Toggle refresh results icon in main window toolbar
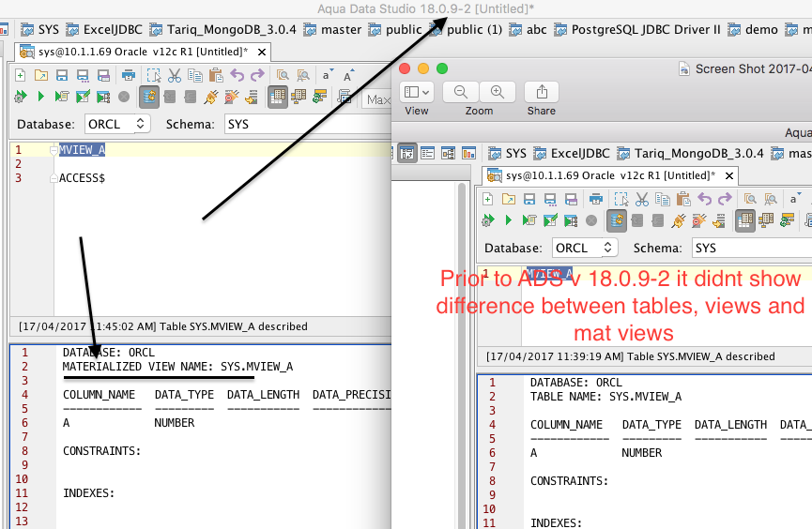 (320, 97)
